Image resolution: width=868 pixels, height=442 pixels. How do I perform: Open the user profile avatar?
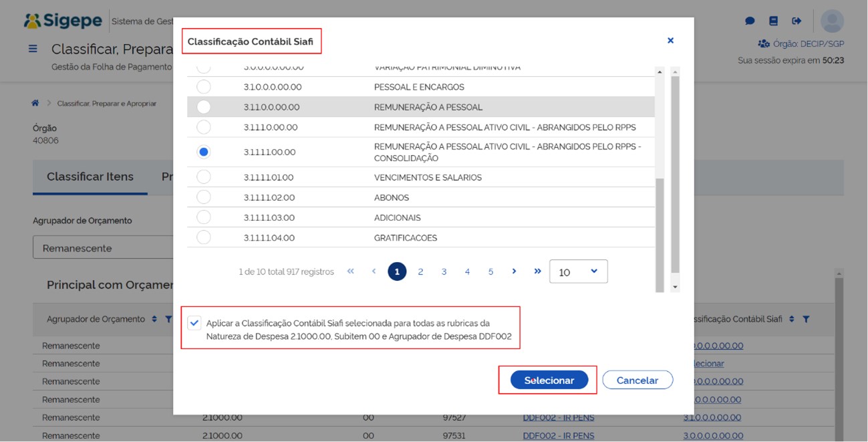[x=832, y=21]
